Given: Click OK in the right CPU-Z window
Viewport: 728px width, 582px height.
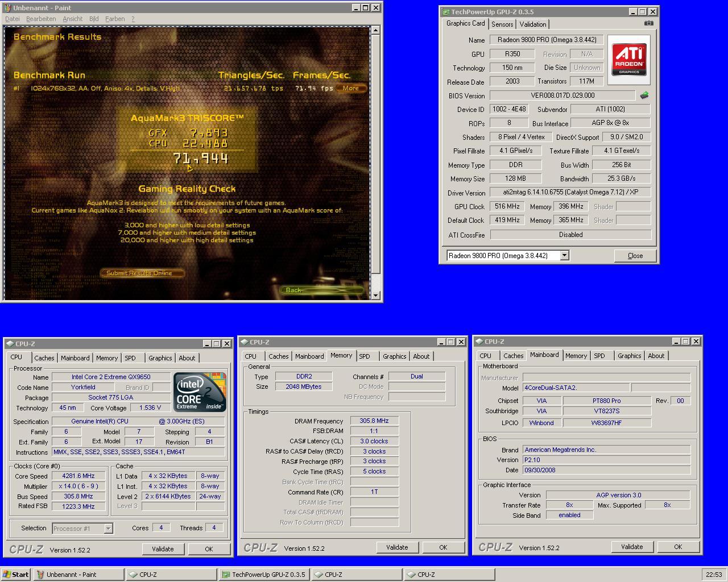Looking at the screenshot, I should pos(678,547).
